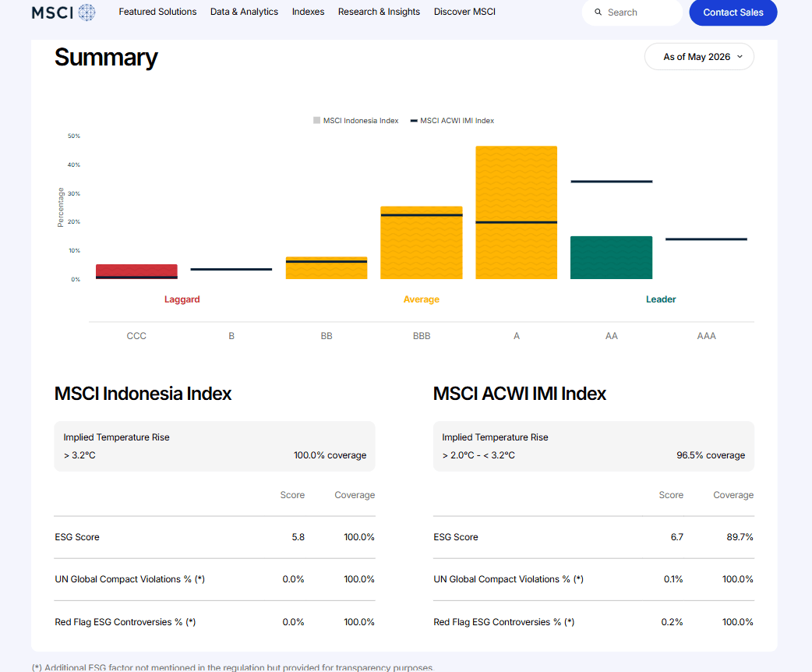Click the ACWI marker line above B
This screenshot has width=812, height=672.
(231, 269)
